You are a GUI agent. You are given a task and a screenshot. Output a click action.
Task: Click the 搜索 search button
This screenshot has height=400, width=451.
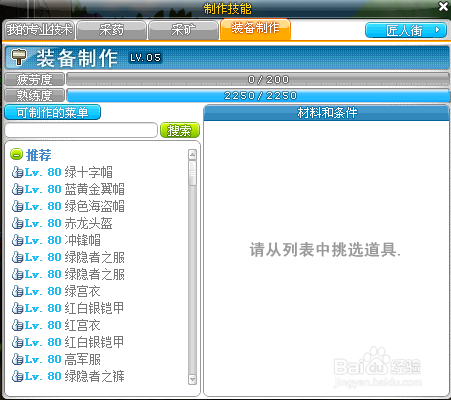click(x=180, y=130)
